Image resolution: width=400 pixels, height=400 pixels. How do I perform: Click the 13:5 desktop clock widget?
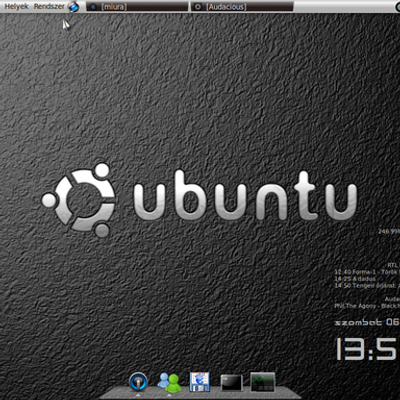click(367, 349)
